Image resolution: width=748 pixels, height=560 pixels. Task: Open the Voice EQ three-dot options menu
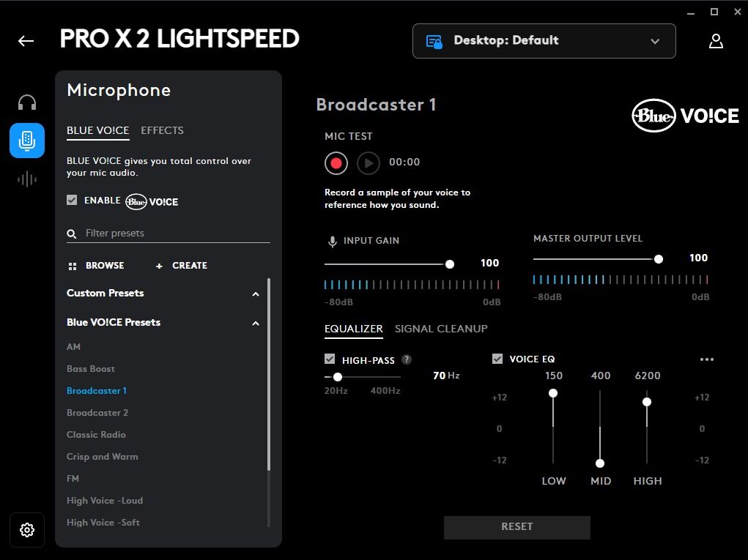(x=706, y=359)
